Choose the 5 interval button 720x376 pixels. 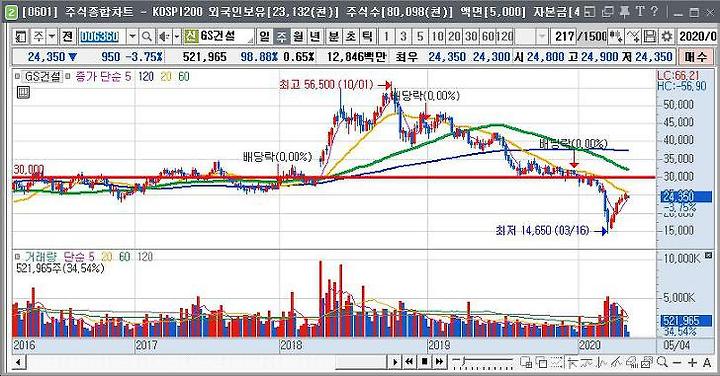pos(420,36)
